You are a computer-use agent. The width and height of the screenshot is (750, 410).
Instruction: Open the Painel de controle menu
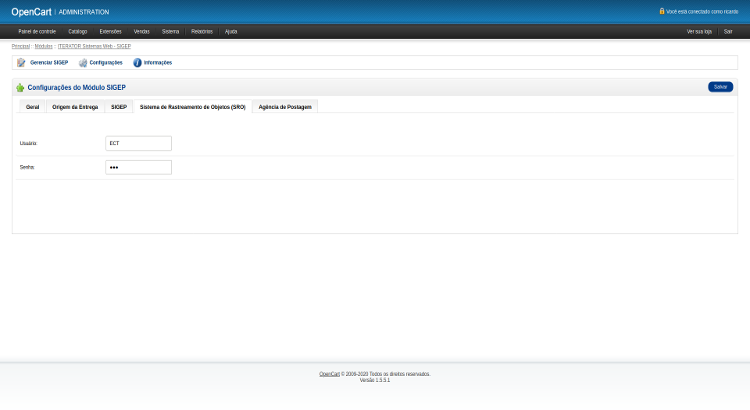click(x=37, y=32)
